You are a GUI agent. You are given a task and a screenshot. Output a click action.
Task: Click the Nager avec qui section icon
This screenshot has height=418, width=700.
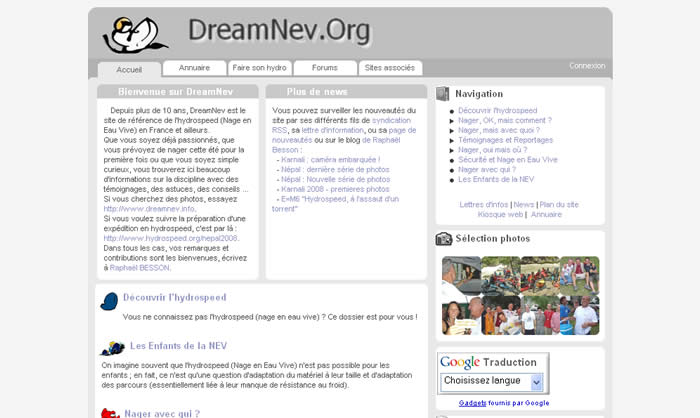(x=110, y=412)
